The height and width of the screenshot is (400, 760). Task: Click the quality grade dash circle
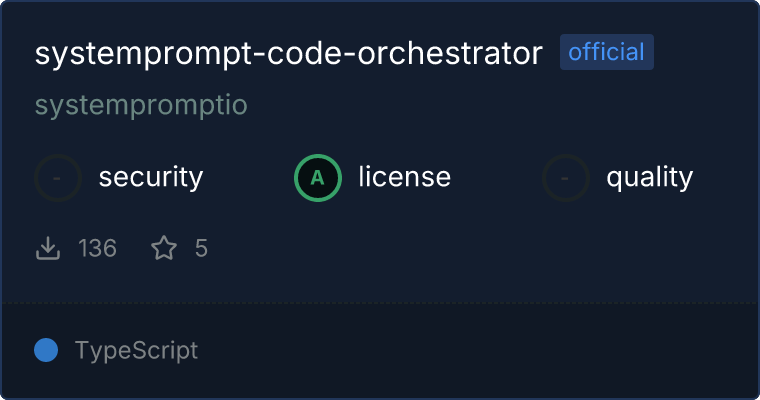coord(566,178)
